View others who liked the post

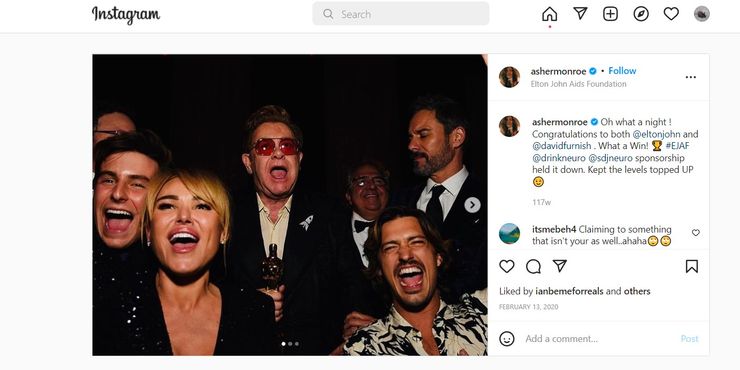[x=637, y=291]
